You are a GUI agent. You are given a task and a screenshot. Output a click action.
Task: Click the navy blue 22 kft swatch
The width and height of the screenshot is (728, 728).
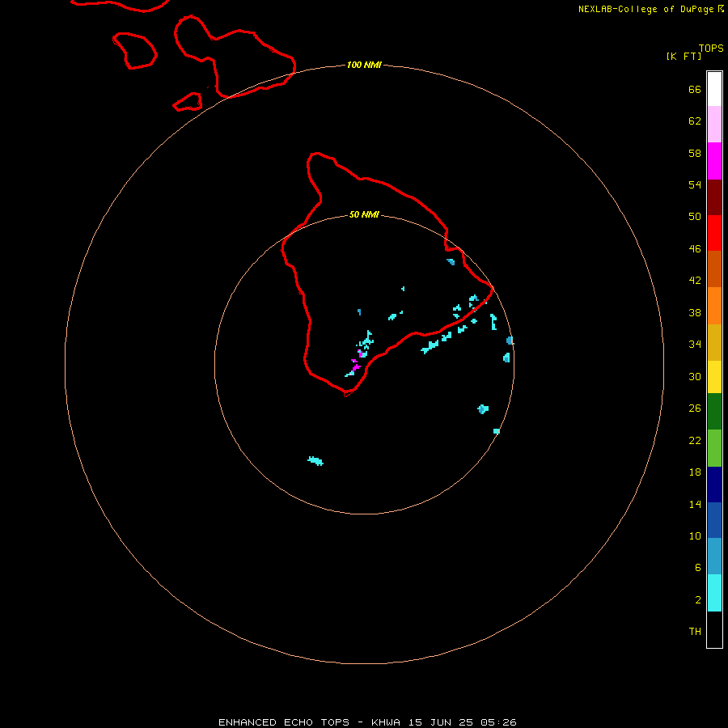[714, 485]
